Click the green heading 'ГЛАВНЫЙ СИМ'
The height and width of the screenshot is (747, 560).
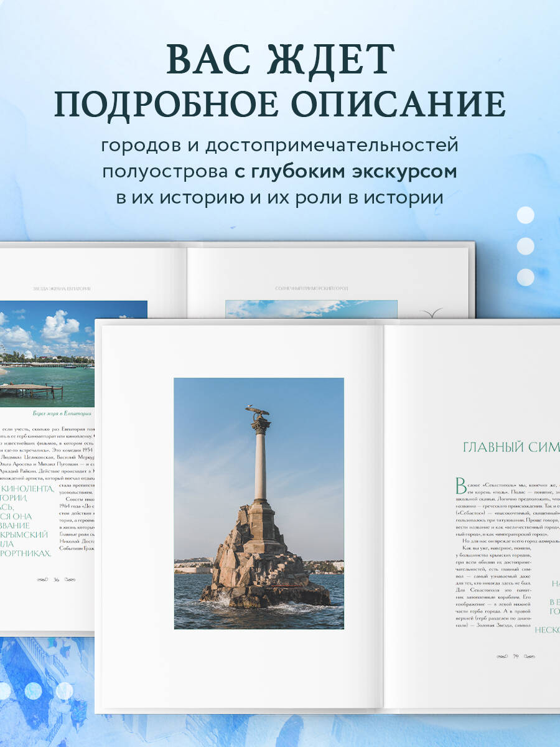pos(511,447)
